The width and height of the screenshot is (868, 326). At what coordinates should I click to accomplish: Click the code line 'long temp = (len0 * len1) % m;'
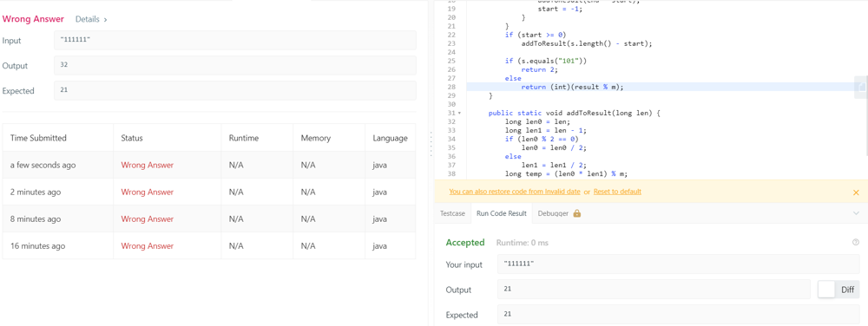coord(566,173)
